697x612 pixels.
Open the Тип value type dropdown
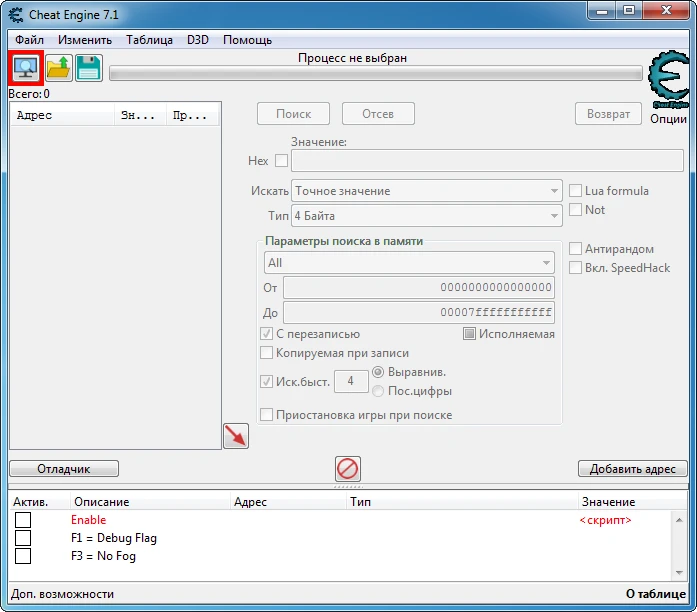pyautogui.click(x=427, y=216)
